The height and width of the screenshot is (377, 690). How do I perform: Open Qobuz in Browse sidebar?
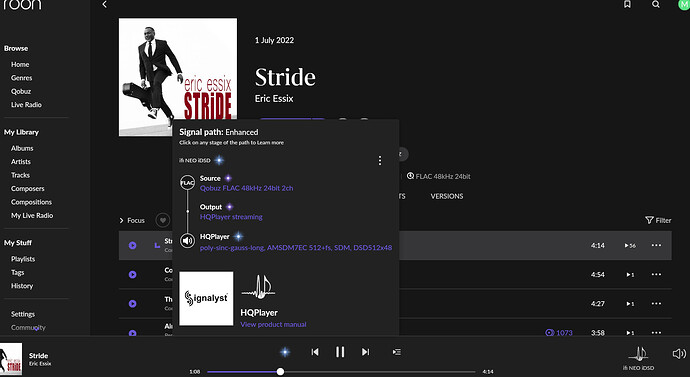(21, 91)
